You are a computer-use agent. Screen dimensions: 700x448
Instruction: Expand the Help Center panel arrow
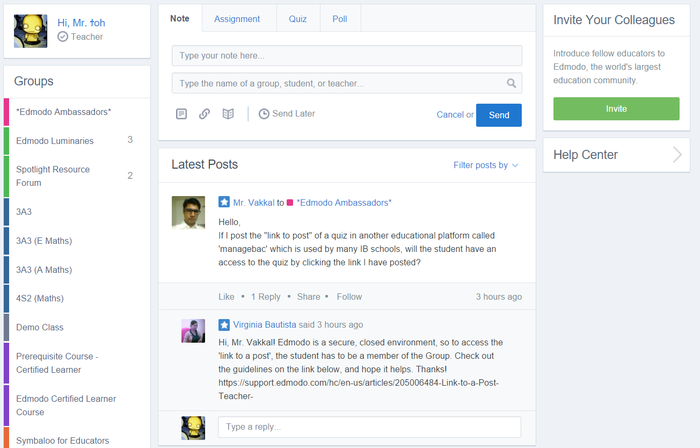pyautogui.click(x=677, y=154)
